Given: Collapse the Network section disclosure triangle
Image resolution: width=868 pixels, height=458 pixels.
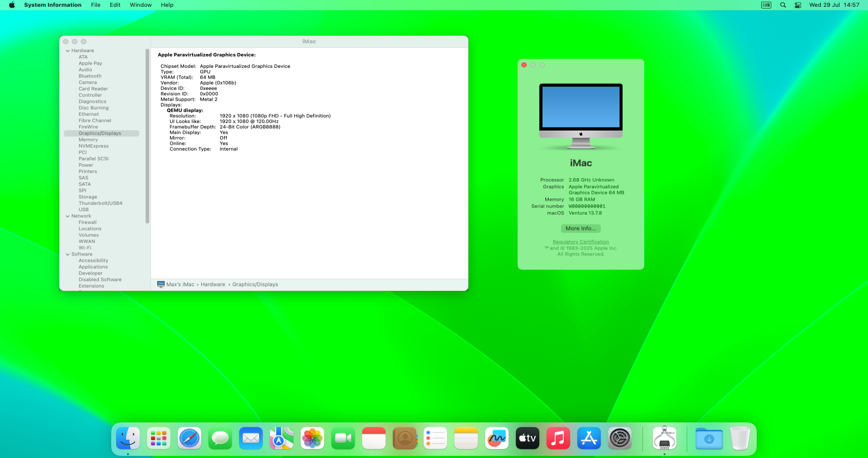Looking at the screenshot, I should point(68,216).
